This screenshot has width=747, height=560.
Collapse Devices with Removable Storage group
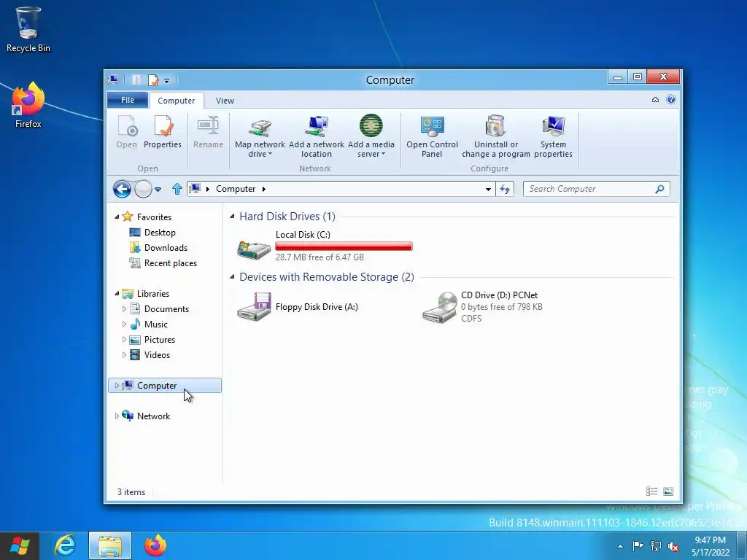point(233,276)
